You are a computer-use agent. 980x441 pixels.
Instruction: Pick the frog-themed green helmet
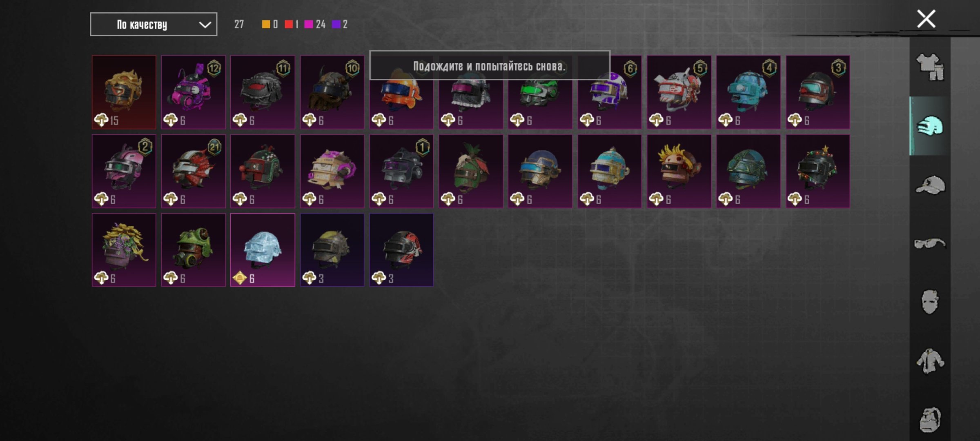click(193, 250)
